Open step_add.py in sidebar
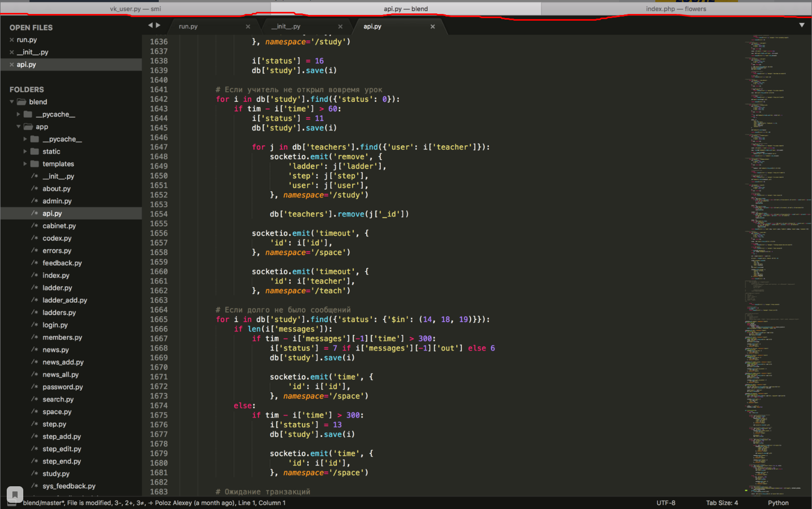Screen dimensions: 812x509 (62, 437)
